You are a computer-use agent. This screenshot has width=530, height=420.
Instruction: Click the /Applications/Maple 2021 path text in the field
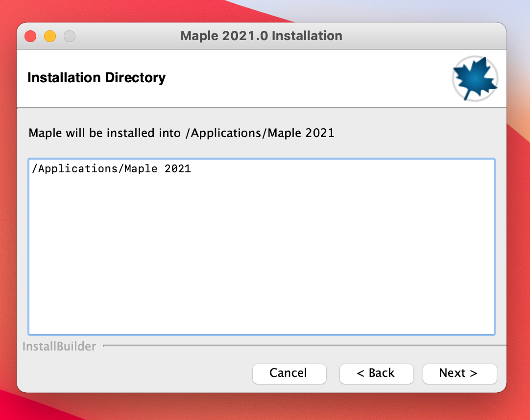111,169
